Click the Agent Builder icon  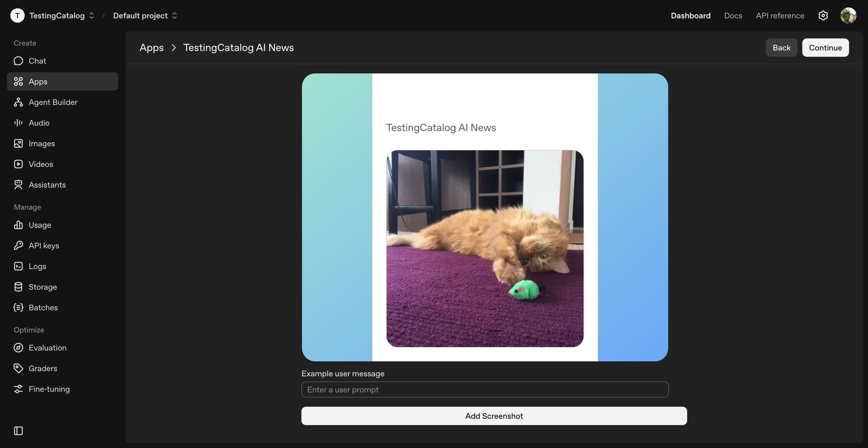pos(18,102)
